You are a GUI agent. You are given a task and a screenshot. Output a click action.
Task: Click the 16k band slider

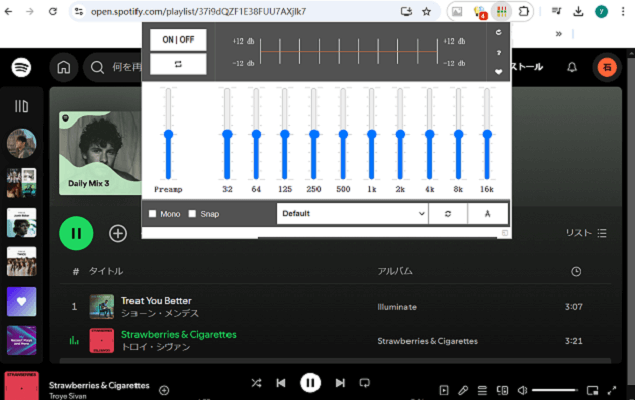(487, 134)
